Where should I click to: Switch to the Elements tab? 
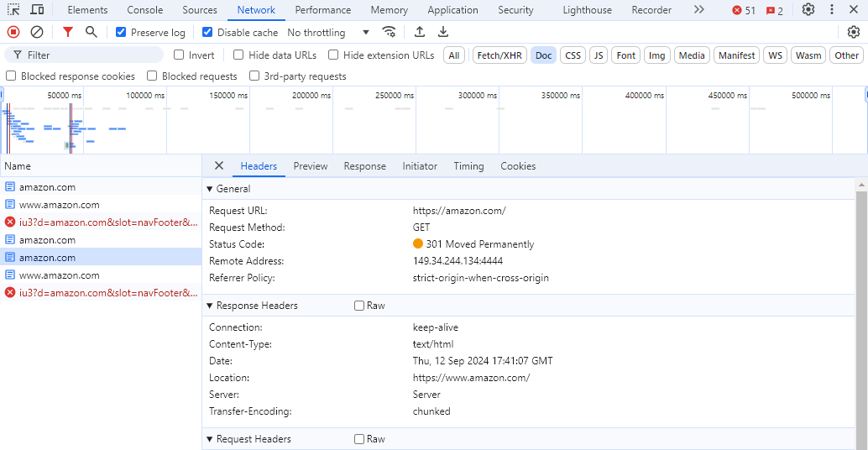pyautogui.click(x=87, y=10)
